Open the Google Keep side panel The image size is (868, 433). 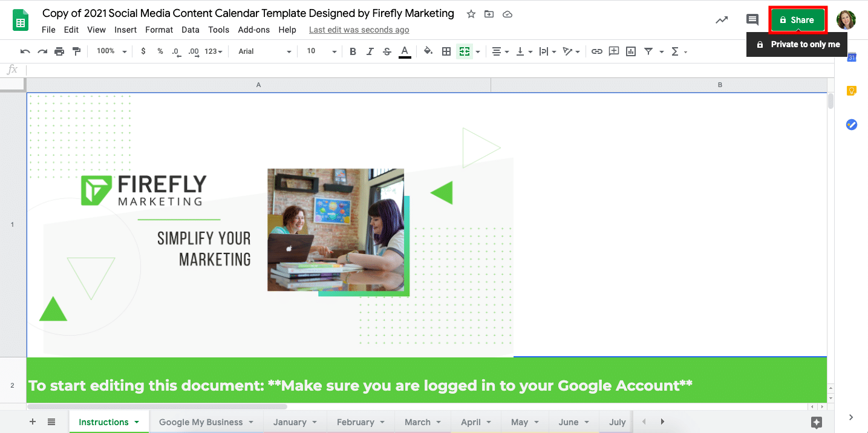(x=852, y=91)
